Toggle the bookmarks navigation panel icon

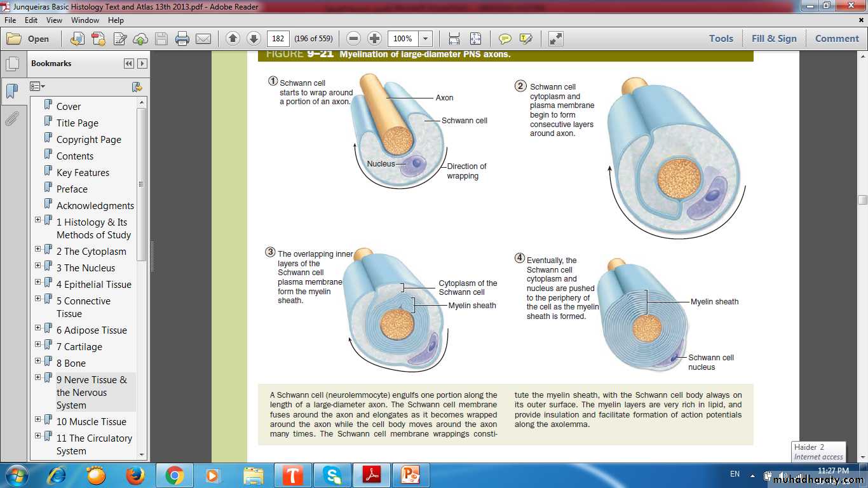click(x=12, y=91)
